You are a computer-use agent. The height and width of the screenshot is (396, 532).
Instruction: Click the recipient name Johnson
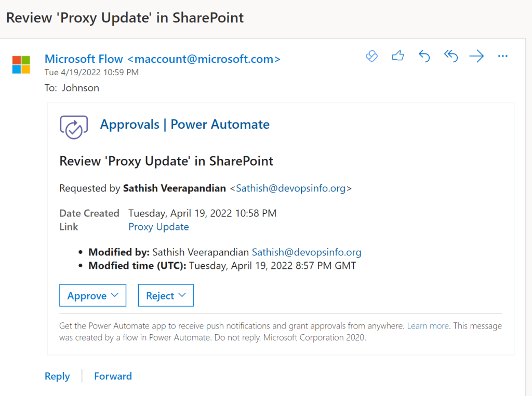[x=81, y=88]
